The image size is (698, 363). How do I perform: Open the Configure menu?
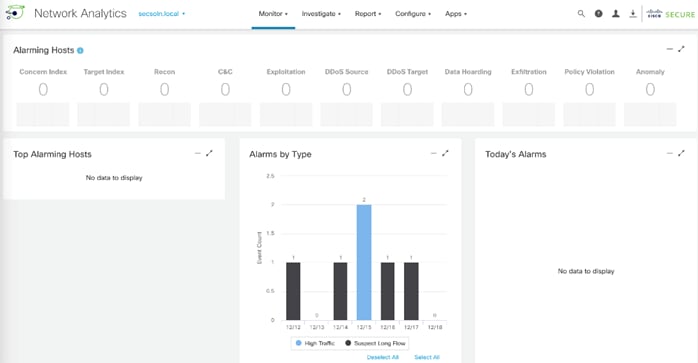413,14
